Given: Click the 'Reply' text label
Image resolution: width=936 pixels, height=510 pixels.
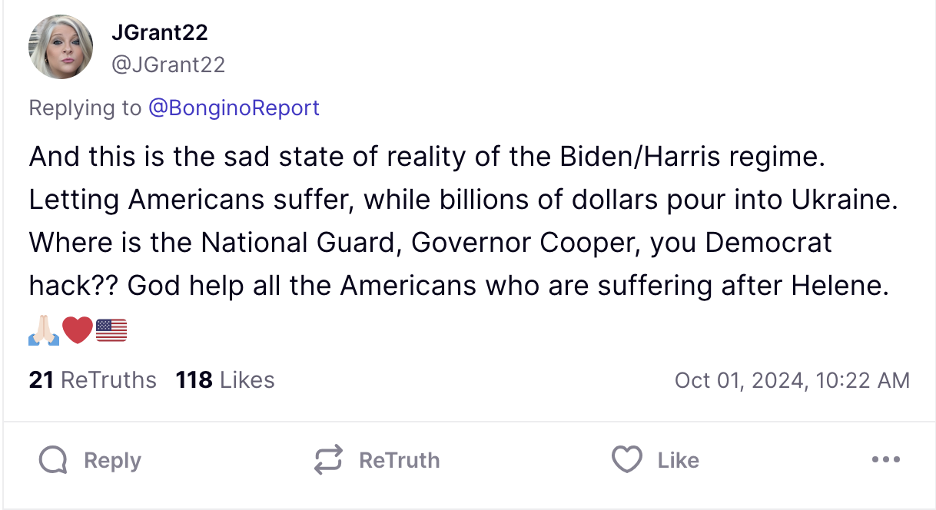Looking at the screenshot, I should point(112,460).
